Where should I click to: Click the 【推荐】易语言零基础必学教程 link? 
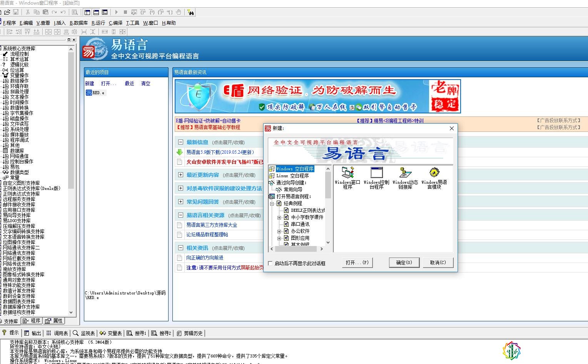click(208, 127)
